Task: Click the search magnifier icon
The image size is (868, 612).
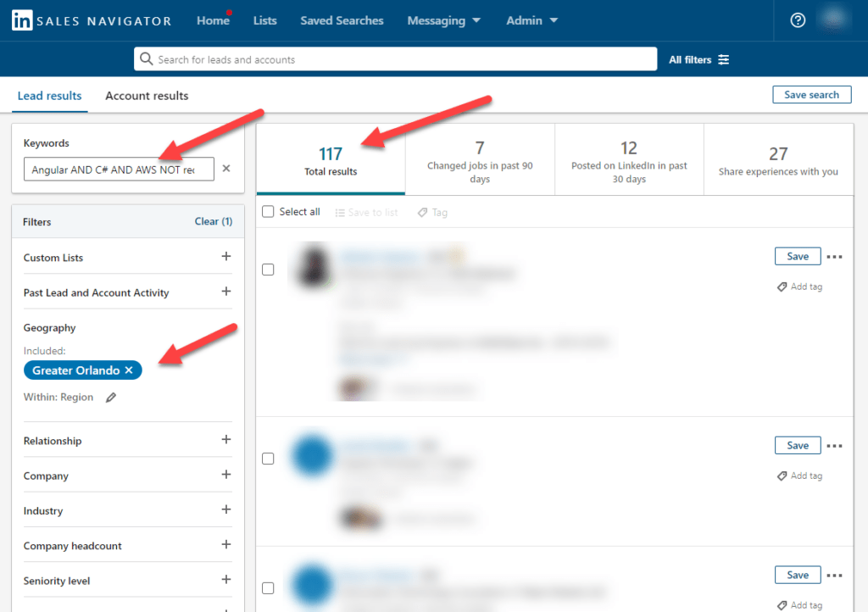Action: (146, 58)
